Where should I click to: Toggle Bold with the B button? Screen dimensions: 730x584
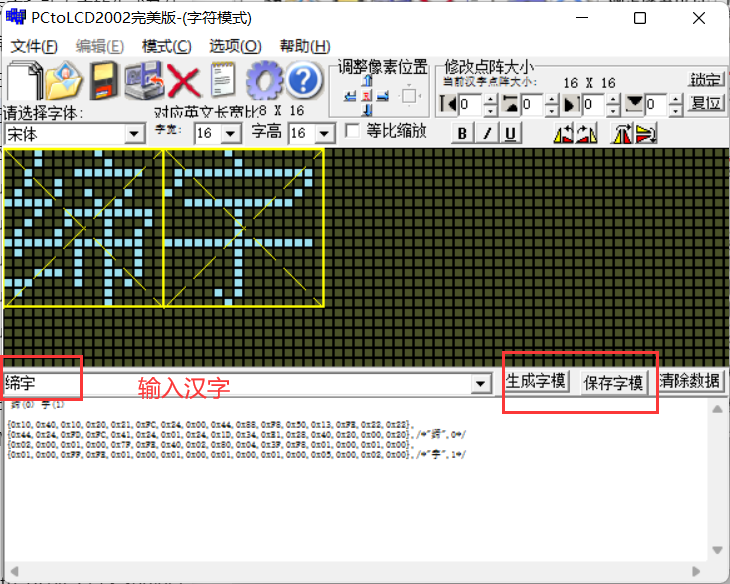[462, 133]
